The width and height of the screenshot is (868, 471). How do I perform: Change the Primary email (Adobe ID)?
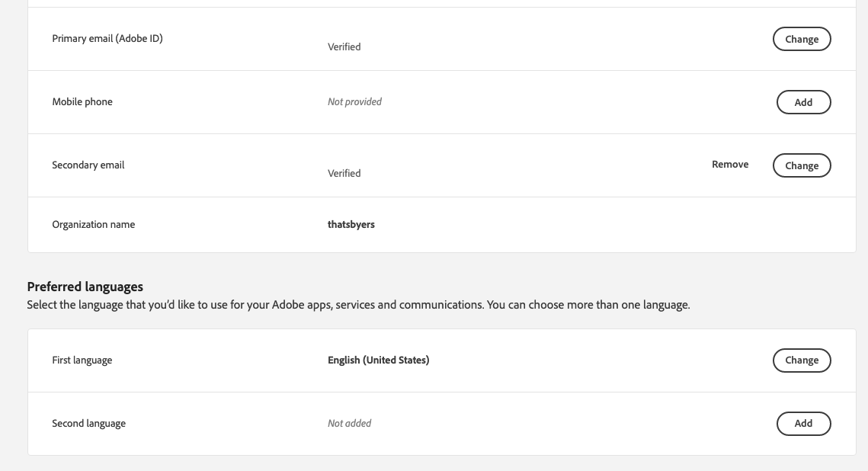(x=802, y=39)
